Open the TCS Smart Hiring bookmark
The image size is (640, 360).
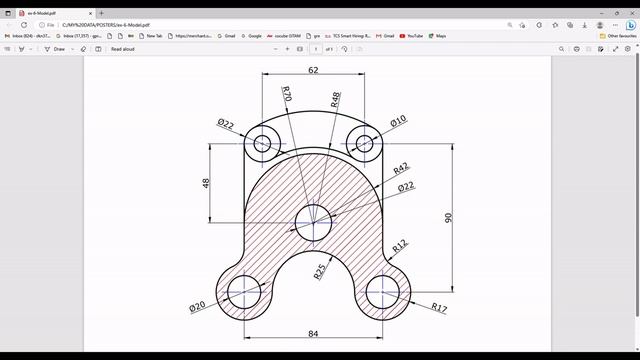pos(348,36)
